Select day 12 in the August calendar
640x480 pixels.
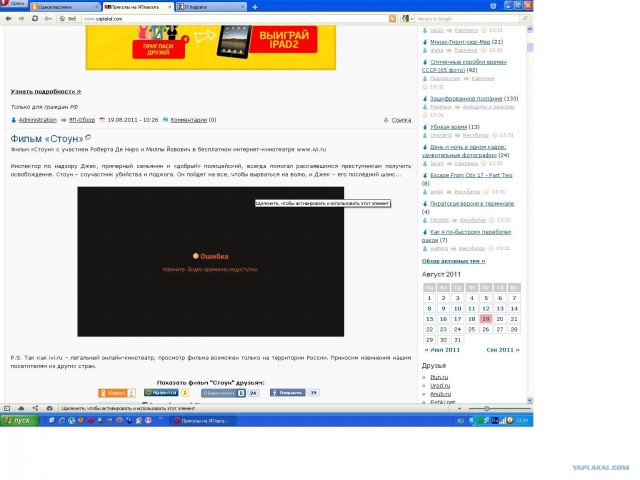(x=486, y=309)
